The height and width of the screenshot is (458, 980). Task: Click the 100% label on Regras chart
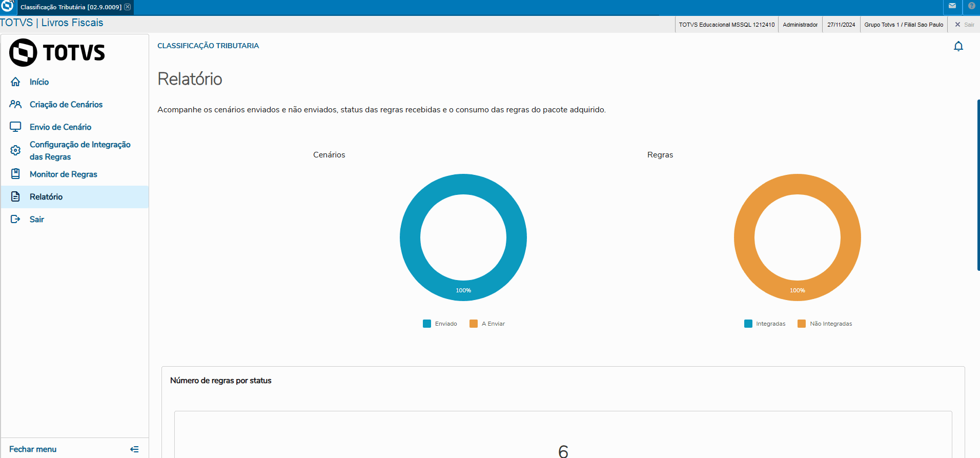(798, 290)
